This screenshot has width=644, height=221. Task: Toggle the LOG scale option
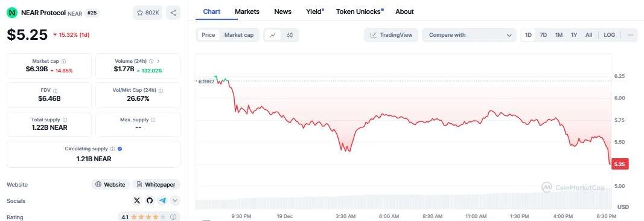point(609,35)
